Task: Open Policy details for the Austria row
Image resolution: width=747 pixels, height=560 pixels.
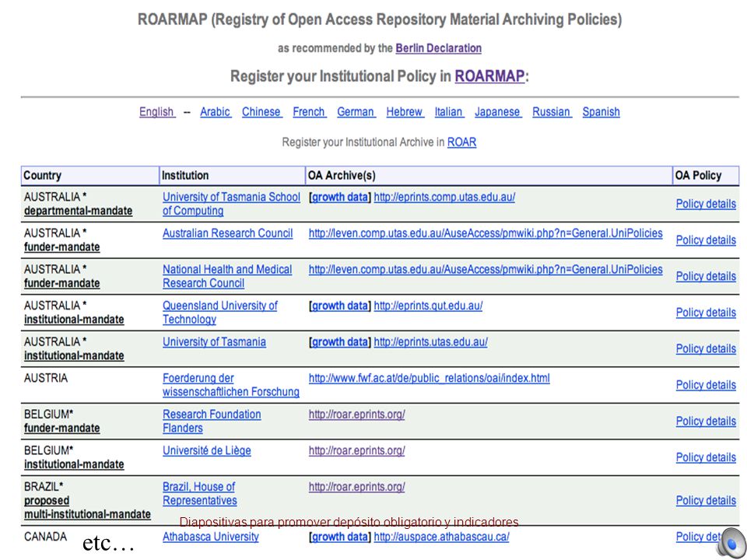Action: 706,385
